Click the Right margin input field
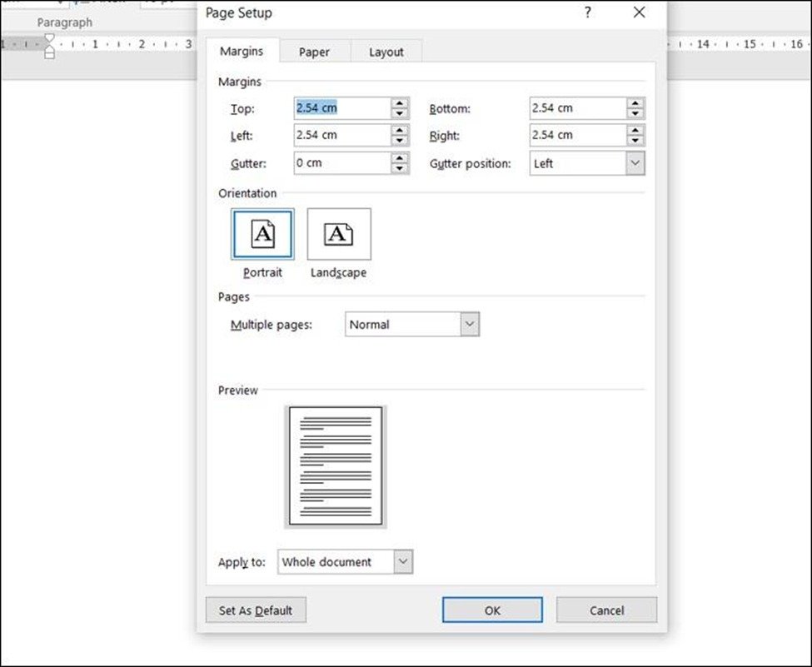The height and width of the screenshot is (667, 812). (579, 135)
